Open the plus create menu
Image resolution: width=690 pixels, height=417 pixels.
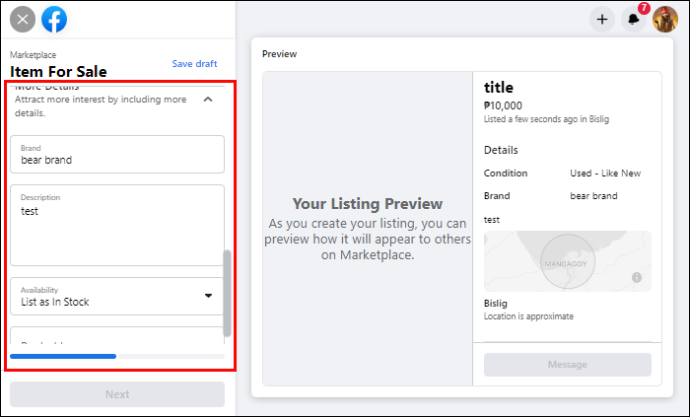602,19
